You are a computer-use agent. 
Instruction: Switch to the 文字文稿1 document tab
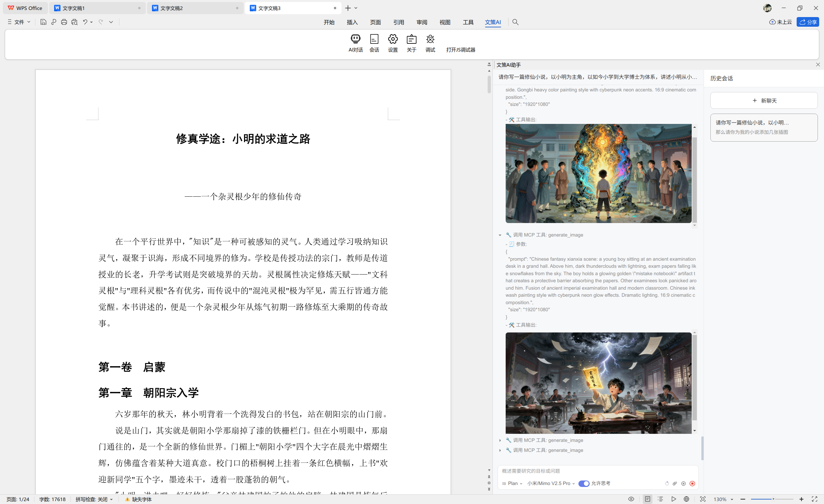coord(97,8)
